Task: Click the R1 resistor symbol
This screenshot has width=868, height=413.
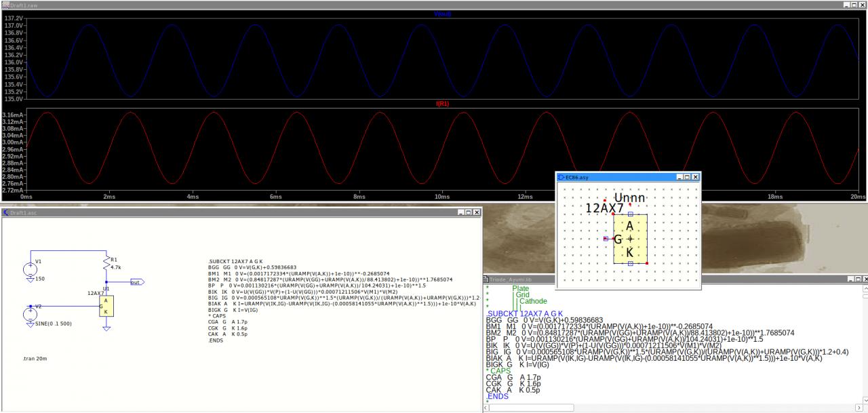Action: click(x=106, y=263)
